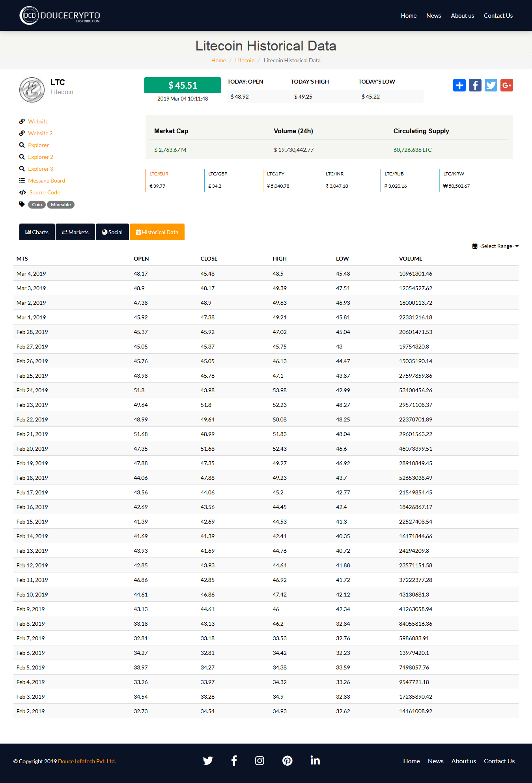The image size is (532, 783).
Task: Click the LTC/EUR pair label
Action: (159, 174)
